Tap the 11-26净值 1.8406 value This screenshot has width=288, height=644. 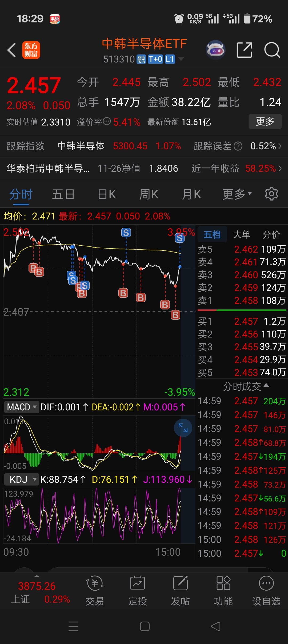click(163, 168)
